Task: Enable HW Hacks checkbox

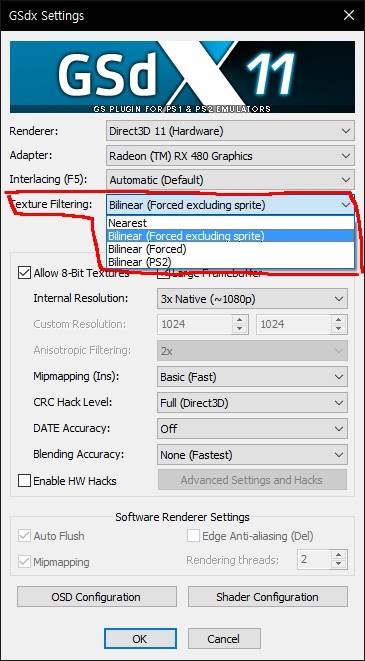Action: tap(24, 481)
